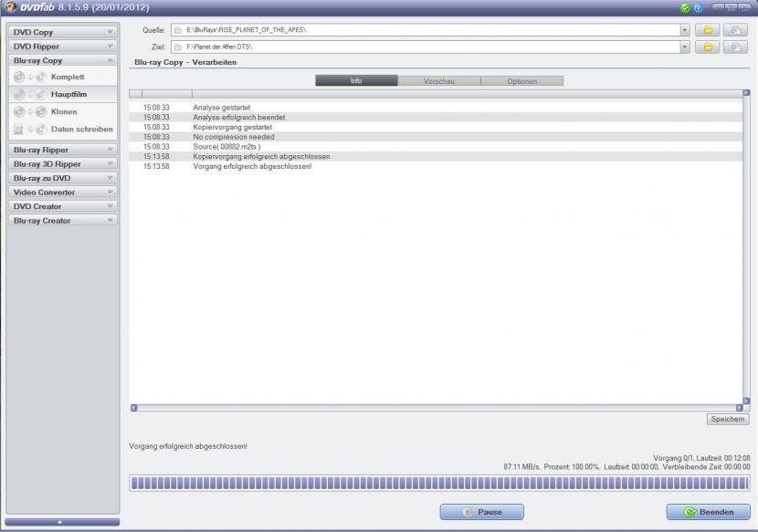The width and height of the screenshot is (758, 532).
Task: Click the log vertical scrollbar down arrow
Action: coord(746,402)
